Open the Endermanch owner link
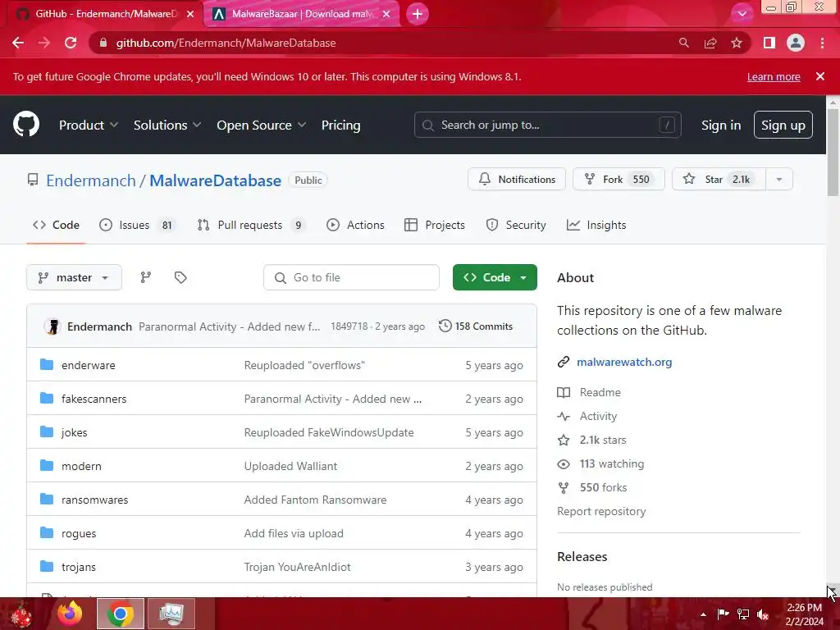Viewport: 840px width, 630px height. click(x=91, y=180)
